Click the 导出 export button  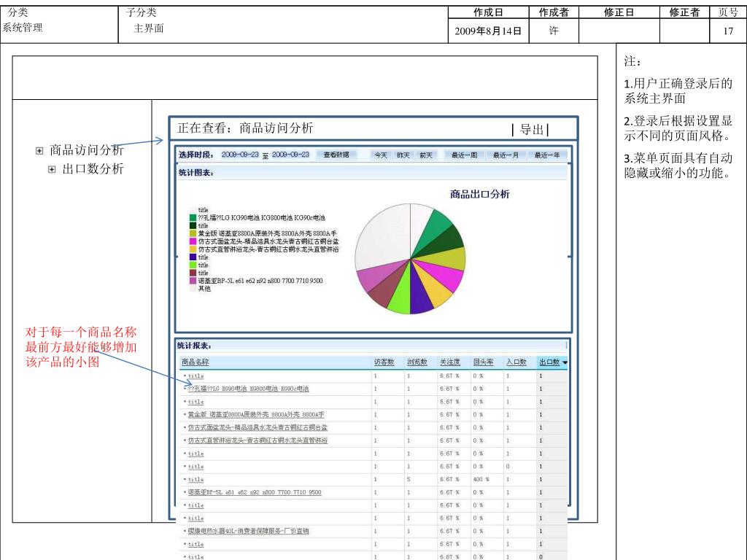coord(532,130)
